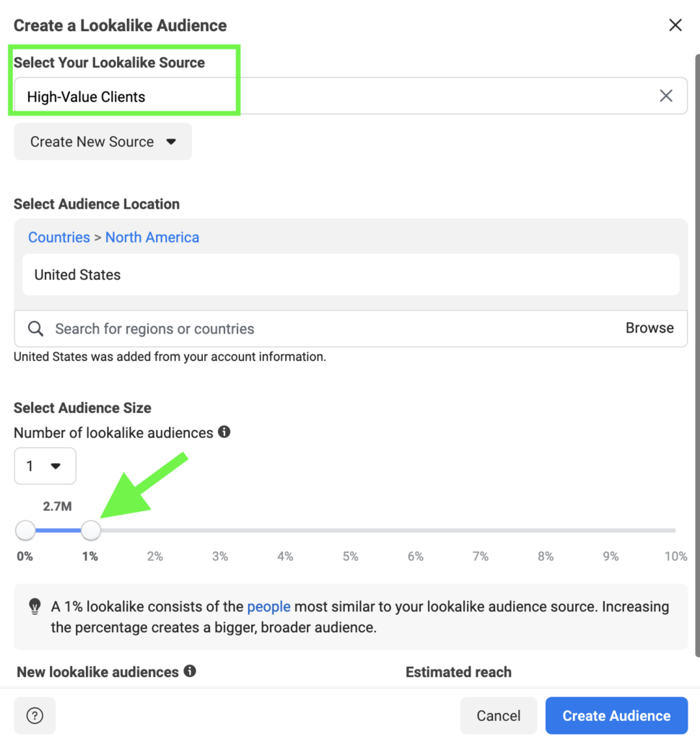Open the Help question mark button
Screen dimensions: 700x739
coord(35,715)
